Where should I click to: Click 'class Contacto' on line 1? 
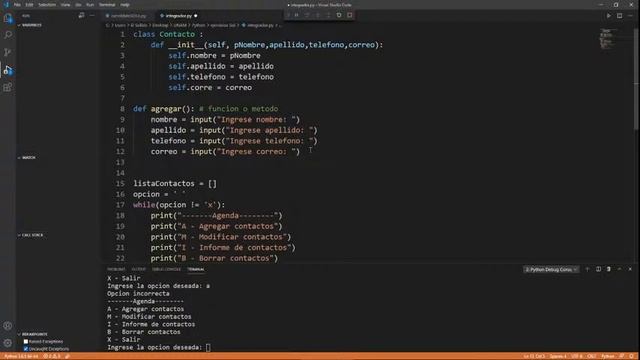[164, 34]
